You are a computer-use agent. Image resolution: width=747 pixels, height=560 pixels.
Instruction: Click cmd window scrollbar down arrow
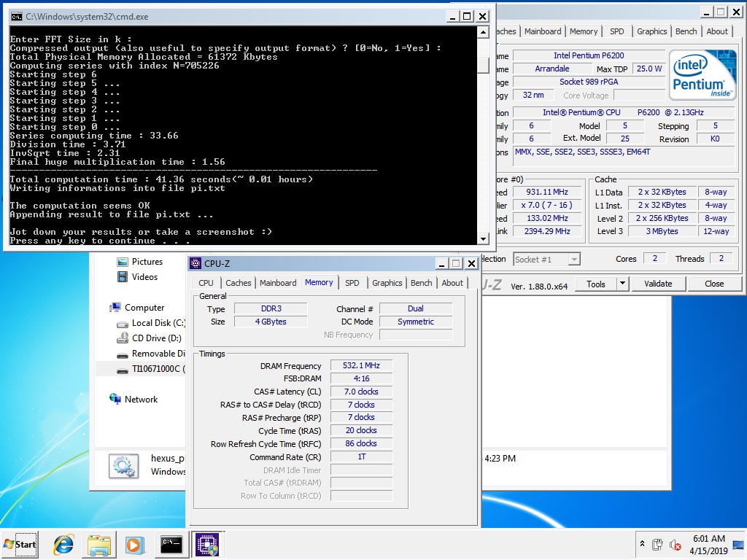pos(483,239)
